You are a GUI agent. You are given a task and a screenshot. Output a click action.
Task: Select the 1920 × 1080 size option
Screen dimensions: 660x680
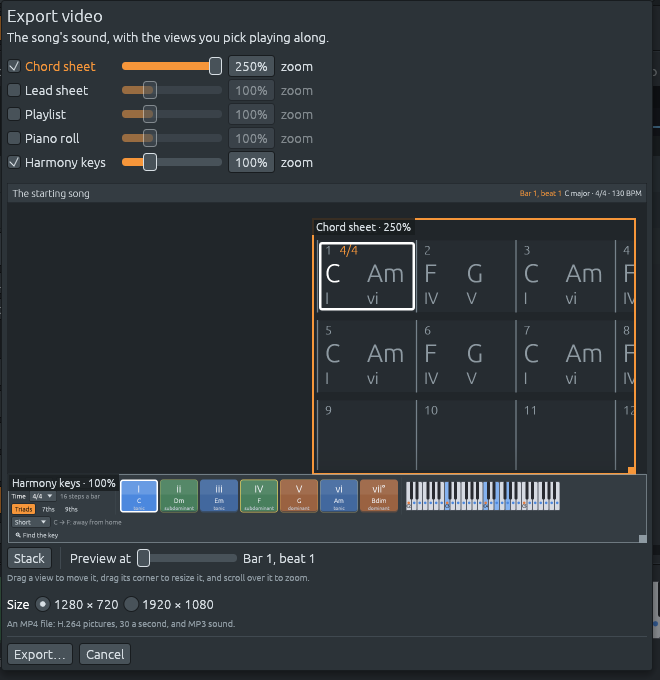point(131,604)
